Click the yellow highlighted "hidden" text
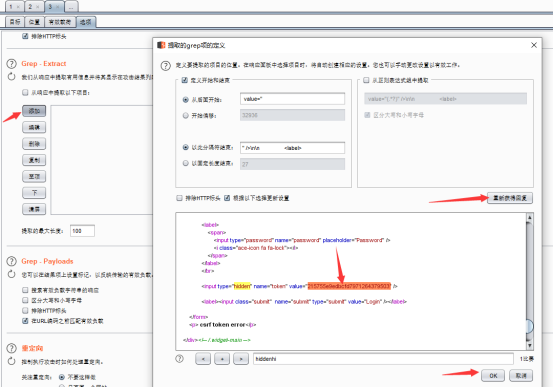 coord(242,286)
